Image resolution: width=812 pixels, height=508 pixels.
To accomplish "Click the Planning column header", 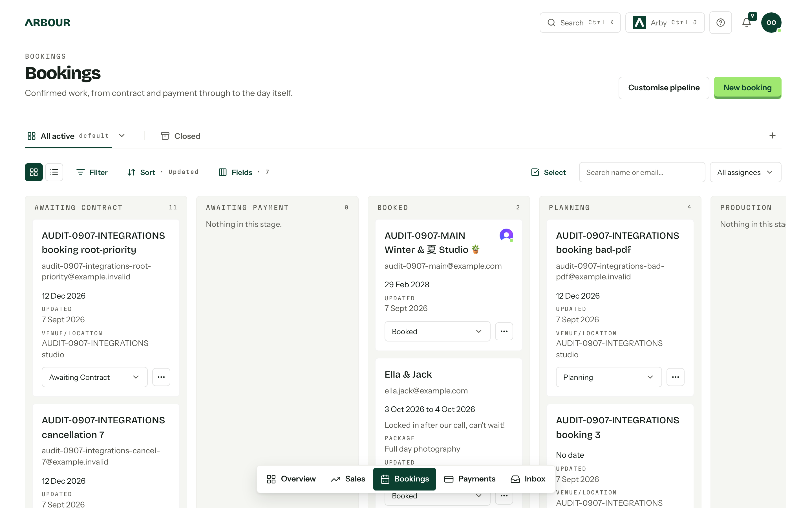I will [570, 208].
